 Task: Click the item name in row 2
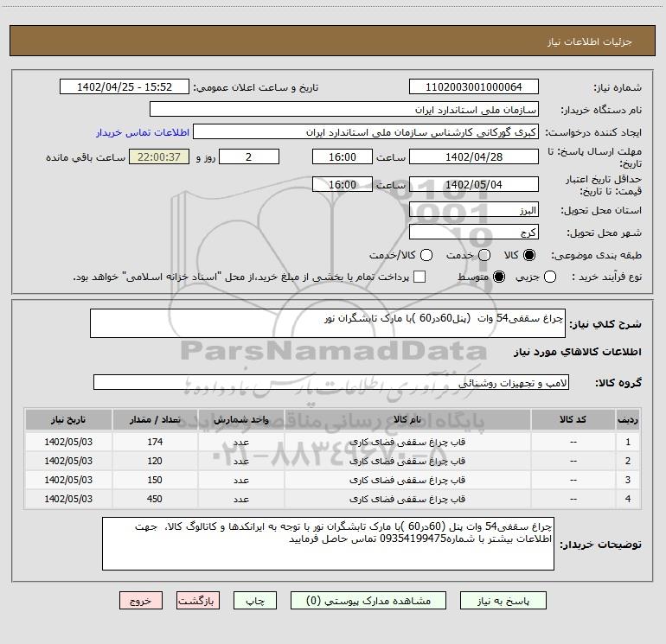(x=407, y=461)
